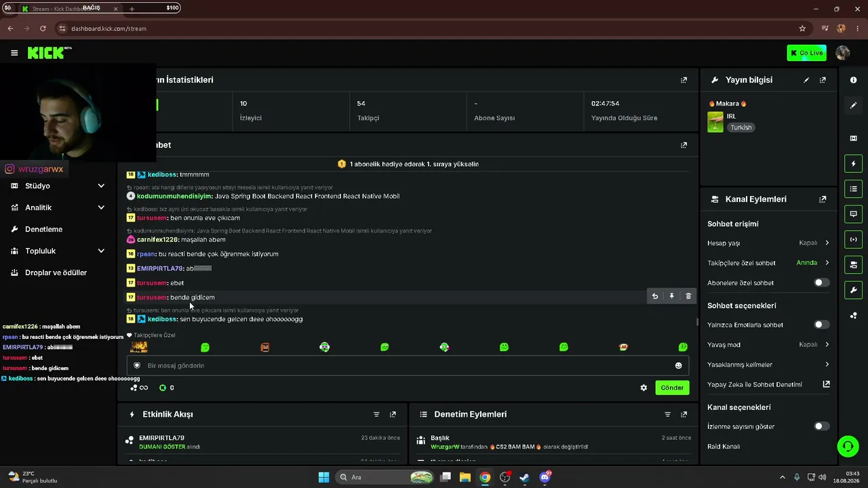This screenshot has height=488, width=868.
Task: Toggle the chat bubble icon in right sidebar
Action: coord(853,214)
